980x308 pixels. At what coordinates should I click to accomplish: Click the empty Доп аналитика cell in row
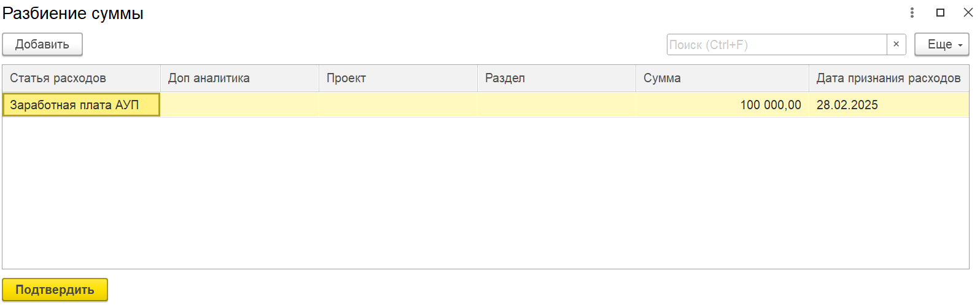point(239,105)
